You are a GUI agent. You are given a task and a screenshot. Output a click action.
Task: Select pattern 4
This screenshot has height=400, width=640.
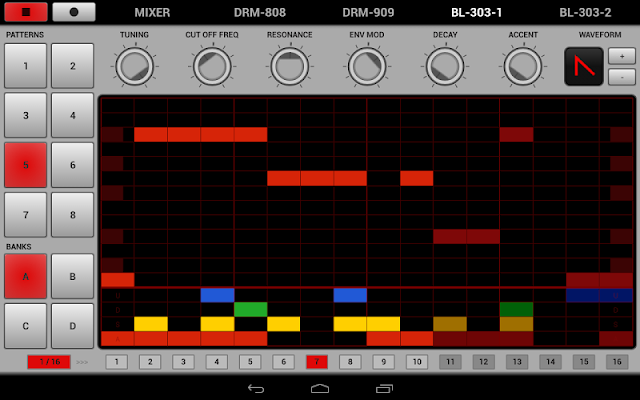coord(73,116)
